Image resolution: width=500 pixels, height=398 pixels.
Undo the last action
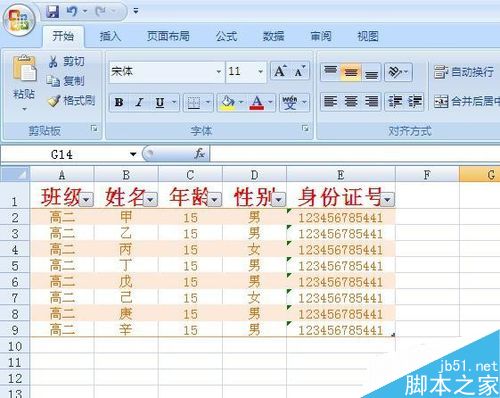point(71,12)
